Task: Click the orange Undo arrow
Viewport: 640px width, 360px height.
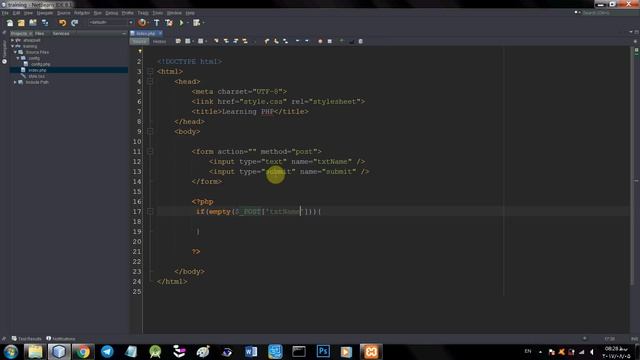Action: (62, 23)
